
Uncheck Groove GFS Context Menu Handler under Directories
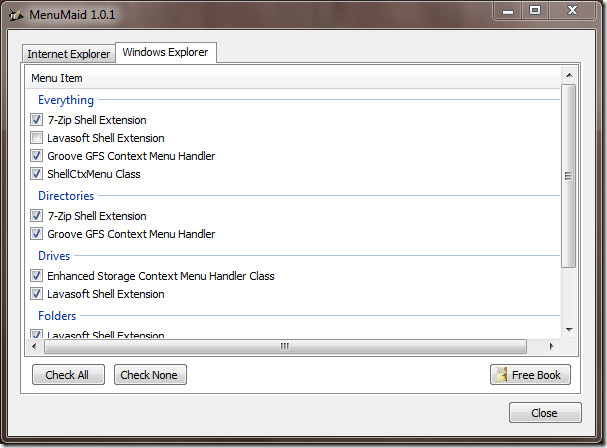pyautogui.click(x=36, y=233)
